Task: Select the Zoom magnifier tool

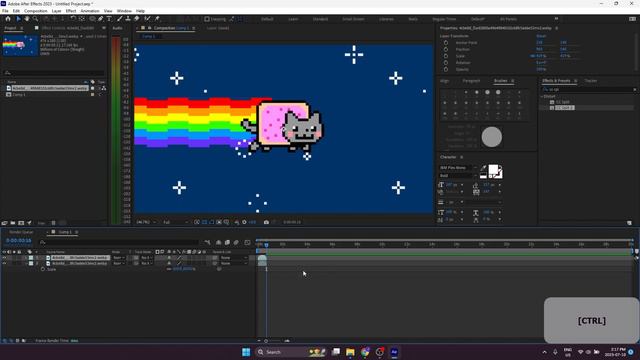Action: [36, 19]
